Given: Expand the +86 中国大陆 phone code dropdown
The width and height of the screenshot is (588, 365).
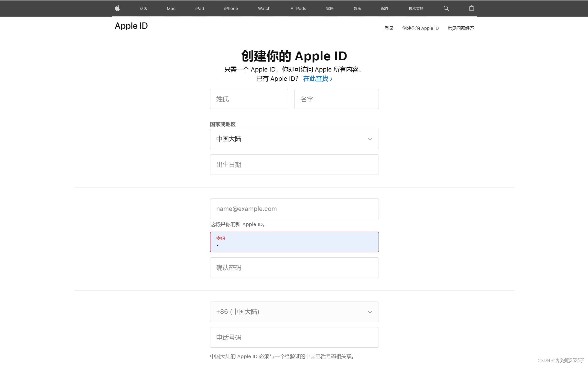Looking at the screenshot, I should coord(369,312).
